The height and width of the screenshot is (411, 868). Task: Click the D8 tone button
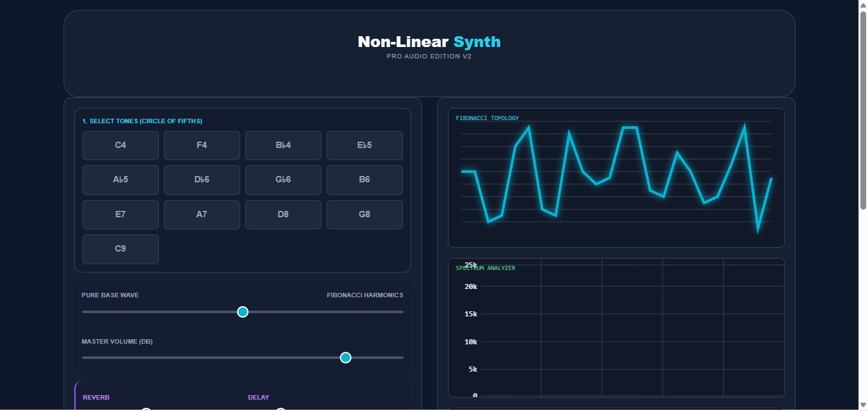tap(283, 215)
